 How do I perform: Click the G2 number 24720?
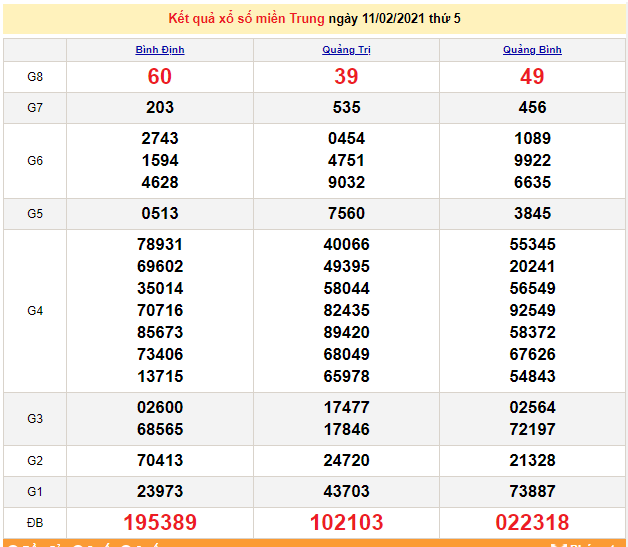click(346, 460)
